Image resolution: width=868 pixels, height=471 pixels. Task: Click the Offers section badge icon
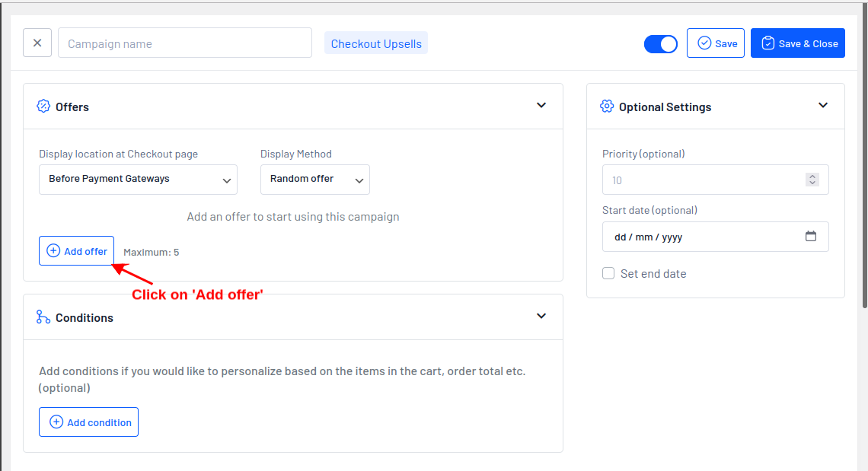pyautogui.click(x=43, y=107)
